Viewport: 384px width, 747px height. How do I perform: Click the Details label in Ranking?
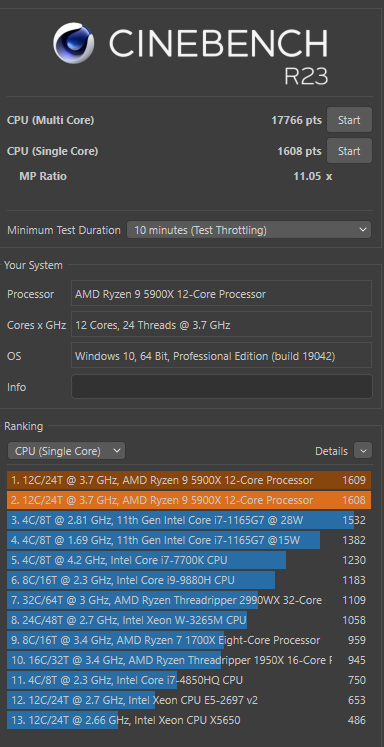(331, 451)
